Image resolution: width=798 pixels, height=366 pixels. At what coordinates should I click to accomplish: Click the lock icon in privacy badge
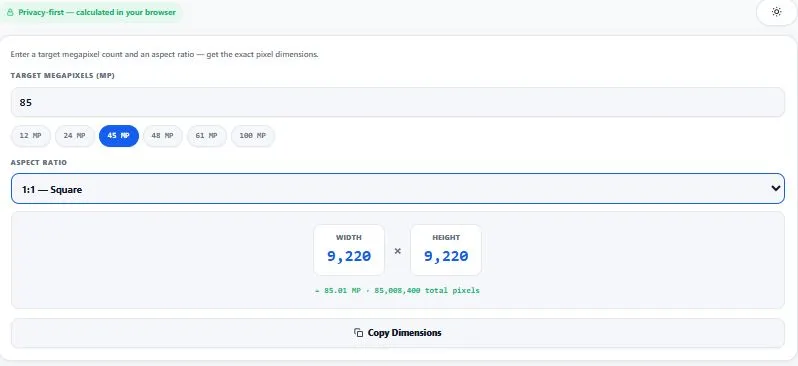(10, 12)
